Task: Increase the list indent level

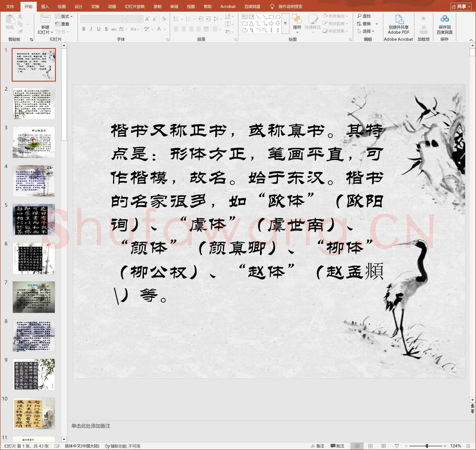Action: click(208, 19)
